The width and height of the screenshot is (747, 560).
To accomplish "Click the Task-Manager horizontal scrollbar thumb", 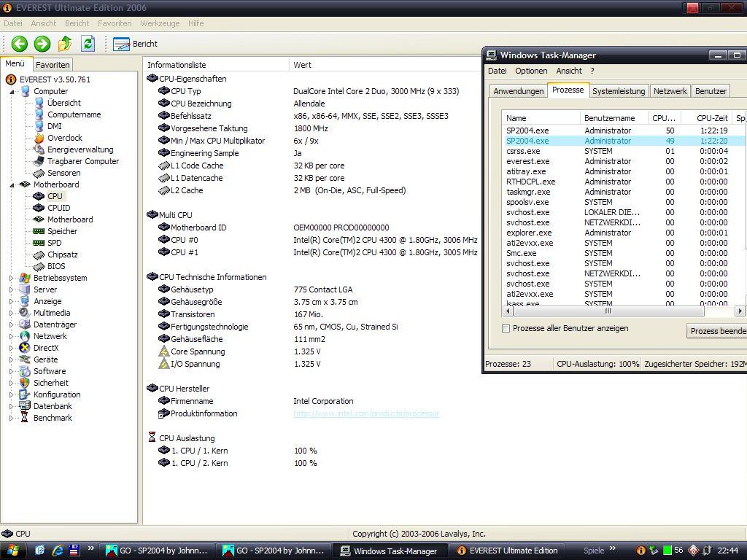I will 608,311.
